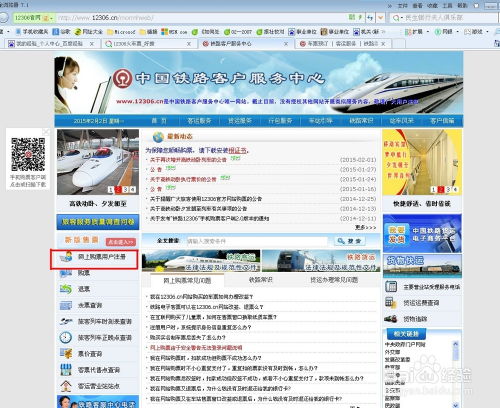This screenshot has width=500, height=408.
Task: Click the China Railway logo in the banner
Action: pyautogui.click(x=122, y=79)
